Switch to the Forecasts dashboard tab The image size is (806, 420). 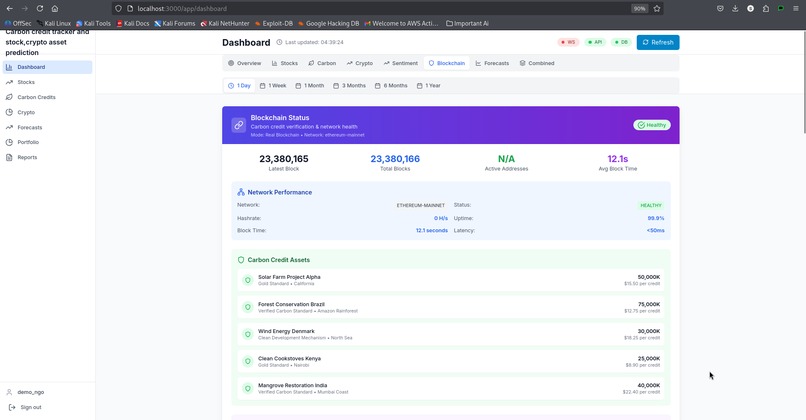[492, 63]
